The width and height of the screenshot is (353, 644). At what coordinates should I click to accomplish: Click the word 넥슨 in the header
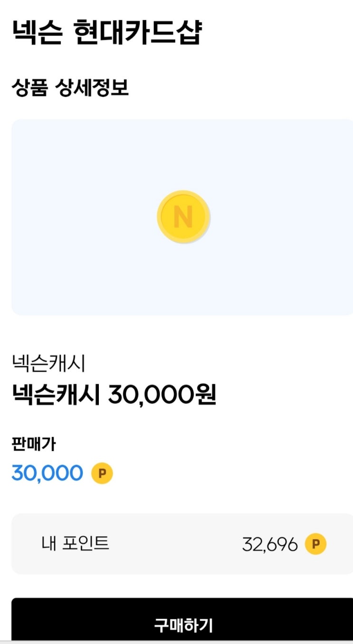point(37,33)
